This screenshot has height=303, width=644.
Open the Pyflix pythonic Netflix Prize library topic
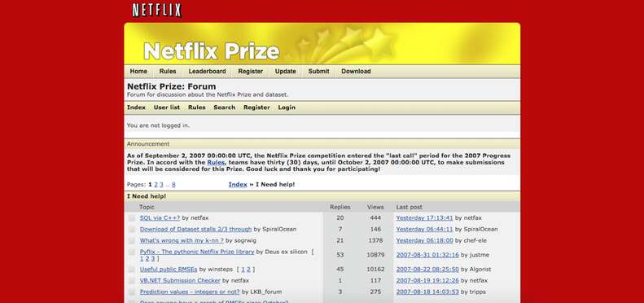pyautogui.click(x=197, y=252)
